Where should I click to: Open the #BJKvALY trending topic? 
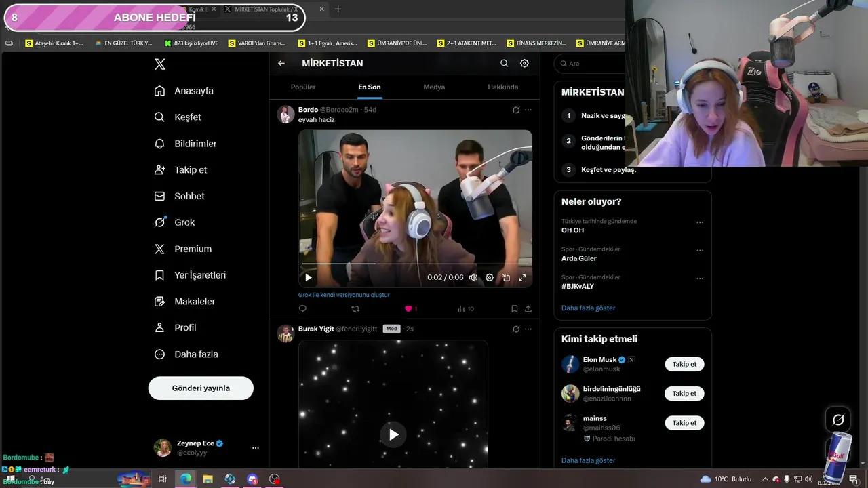pos(578,286)
